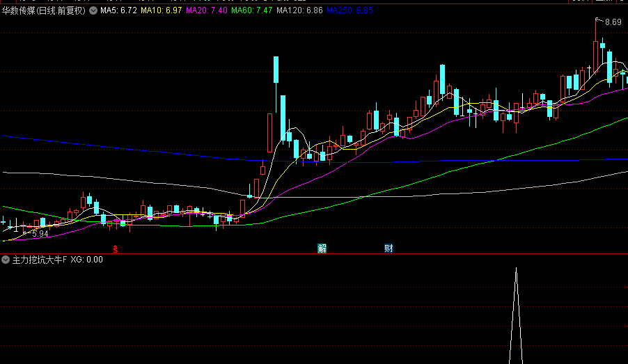628x364 pixels.
Task: Click the tall cyan candle at the first peak
Action: [x=276, y=70]
